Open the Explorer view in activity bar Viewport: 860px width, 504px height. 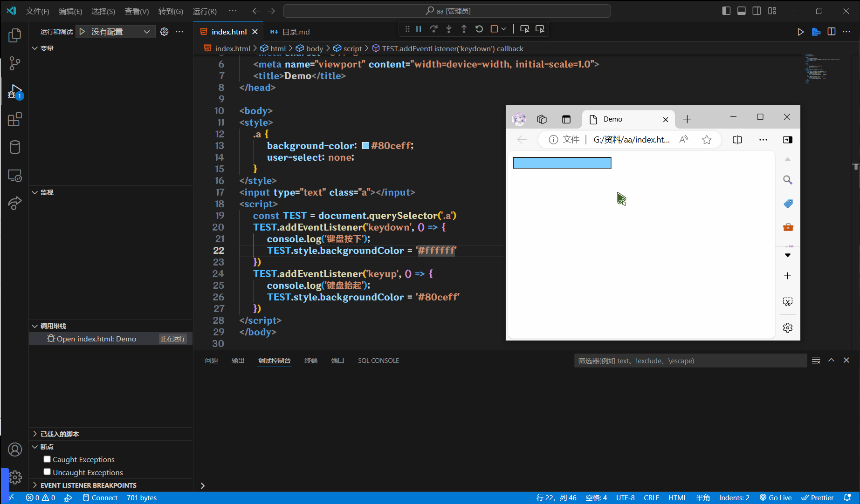pyautogui.click(x=15, y=35)
